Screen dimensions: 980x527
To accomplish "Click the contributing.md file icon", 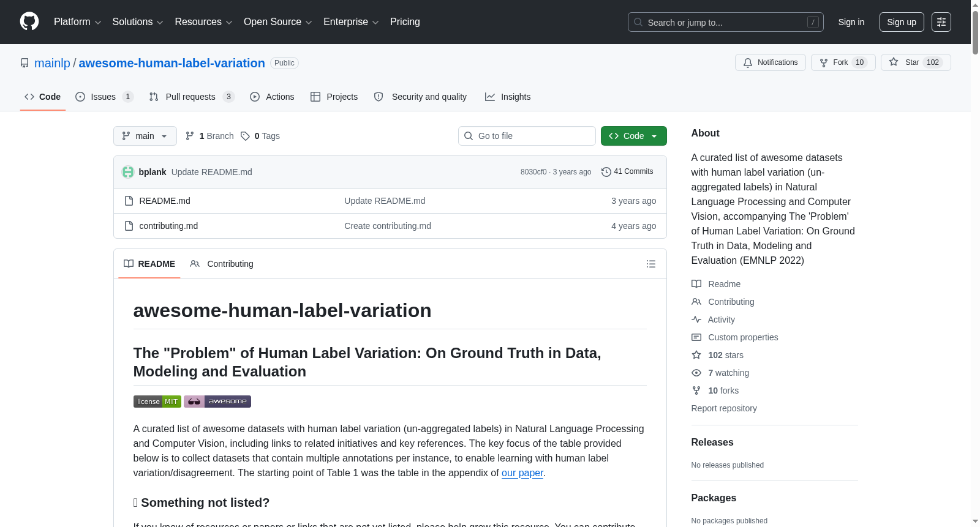I will (x=129, y=226).
